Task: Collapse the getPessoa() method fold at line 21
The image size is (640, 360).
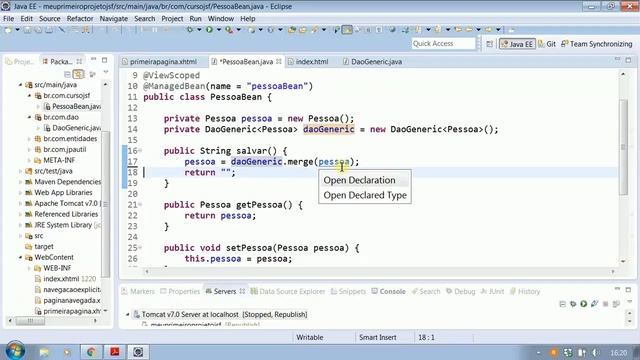Action: pos(140,204)
